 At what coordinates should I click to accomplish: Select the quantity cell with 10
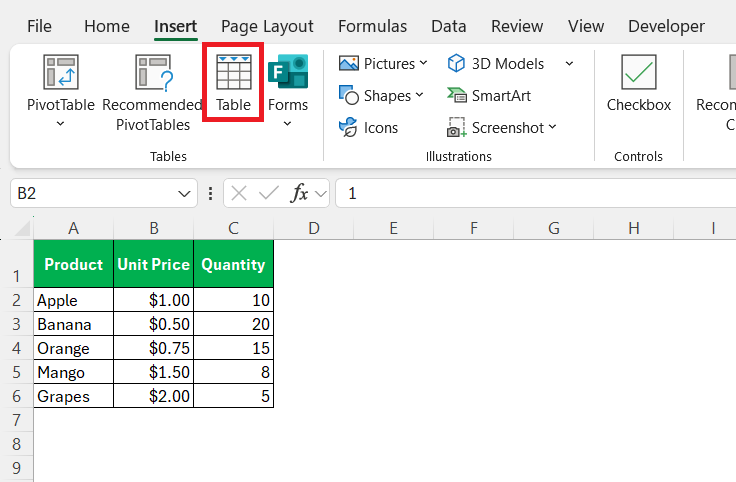point(233,300)
